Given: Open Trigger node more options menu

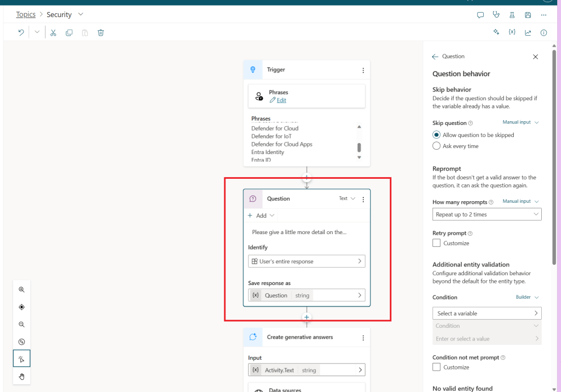Looking at the screenshot, I should pos(363,70).
